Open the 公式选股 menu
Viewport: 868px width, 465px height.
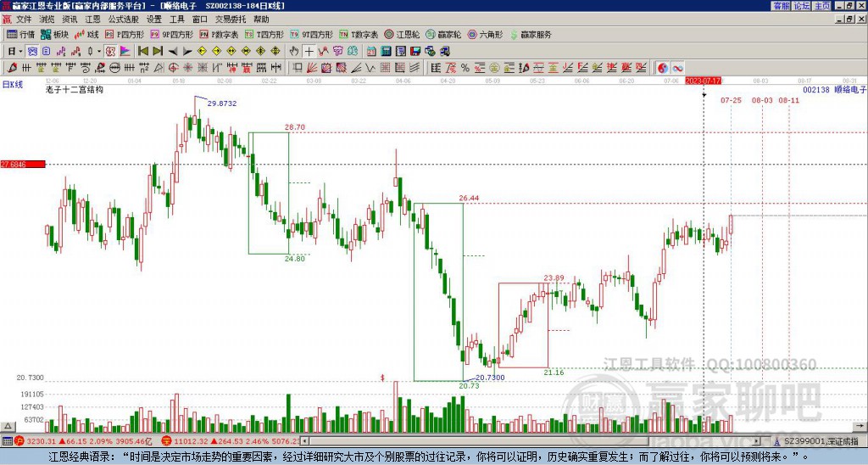[x=124, y=20]
